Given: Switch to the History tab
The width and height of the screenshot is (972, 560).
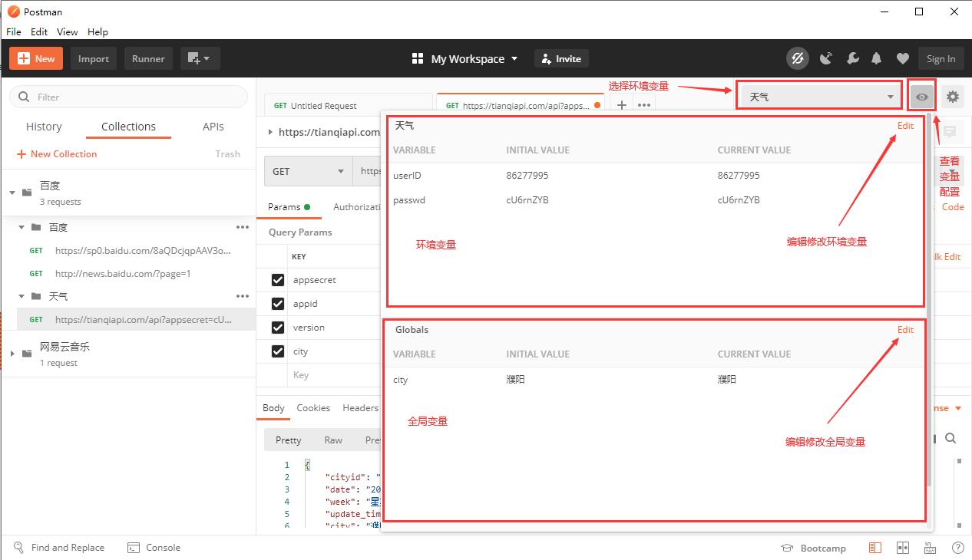Looking at the screenshot, I should point(44,127).
